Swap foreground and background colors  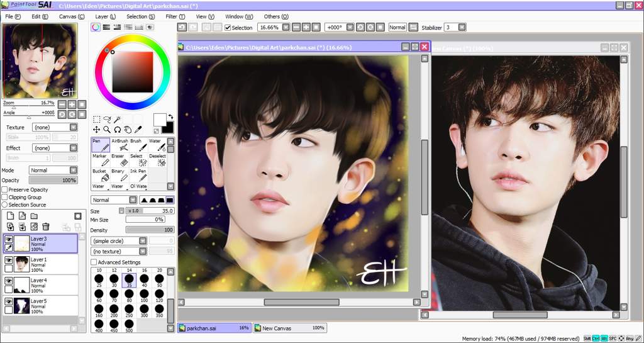point(170,117)
